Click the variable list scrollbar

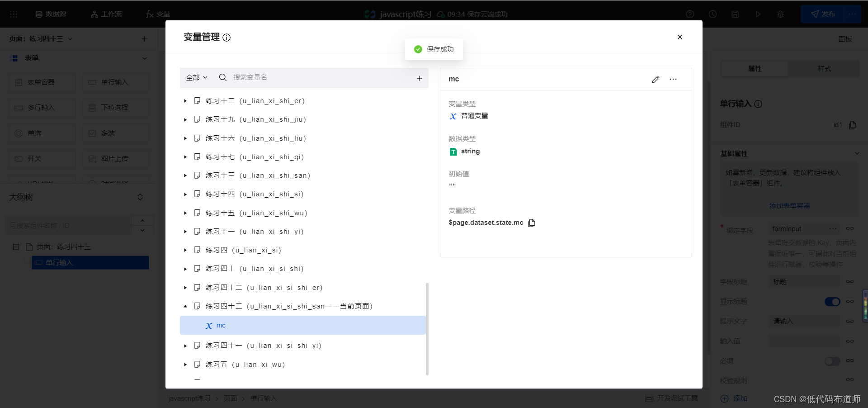(427, 329)
